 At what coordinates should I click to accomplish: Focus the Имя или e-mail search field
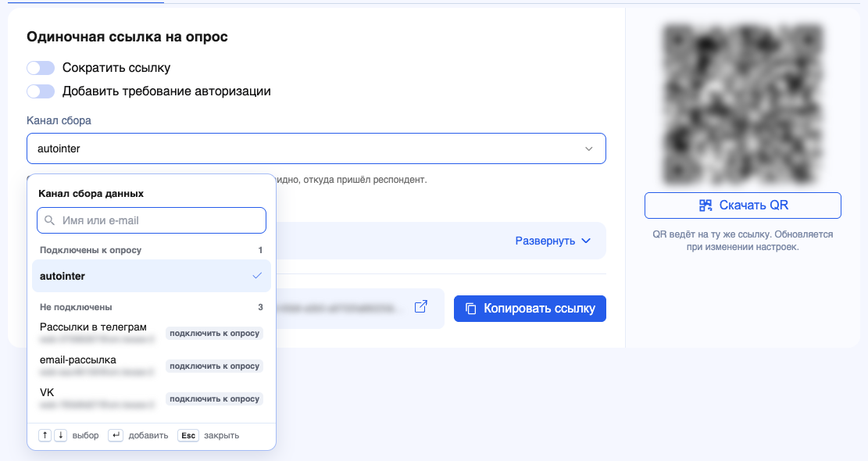tap(151, 220)
